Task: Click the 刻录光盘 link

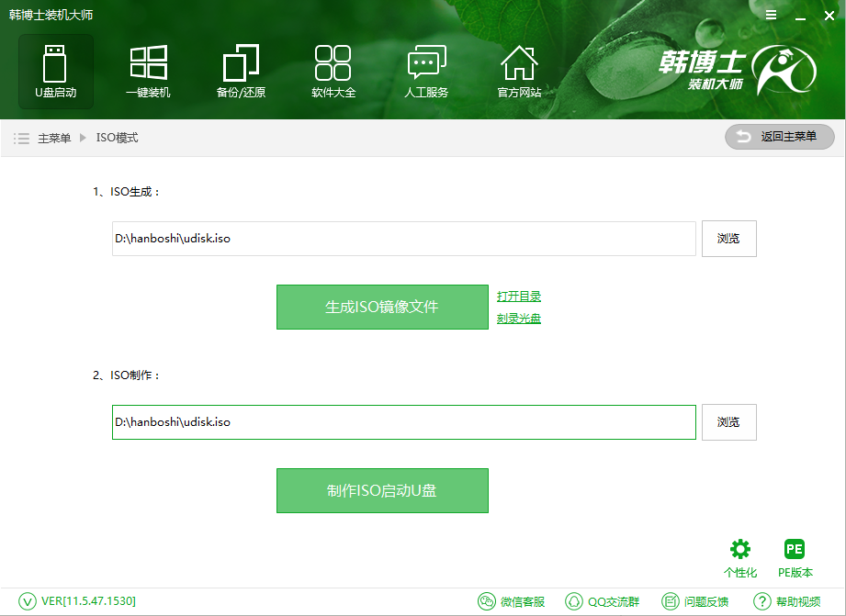Action: click(x=518, y=317)
